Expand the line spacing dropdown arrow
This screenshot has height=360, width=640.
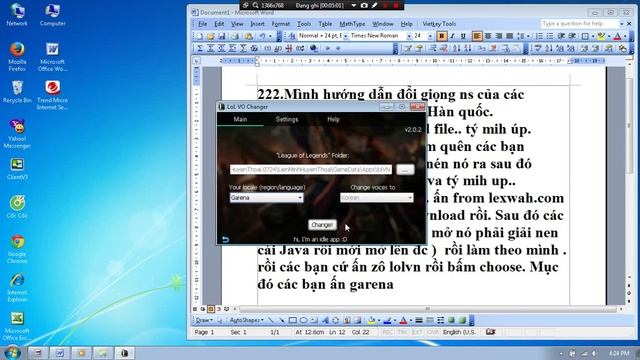(x=528, y=36)
